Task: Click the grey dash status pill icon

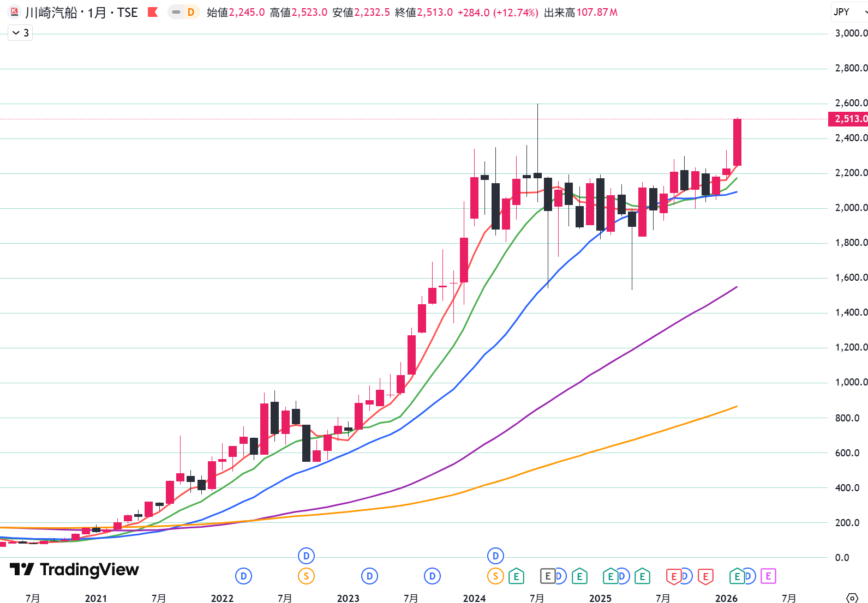Action: point(176,12)
